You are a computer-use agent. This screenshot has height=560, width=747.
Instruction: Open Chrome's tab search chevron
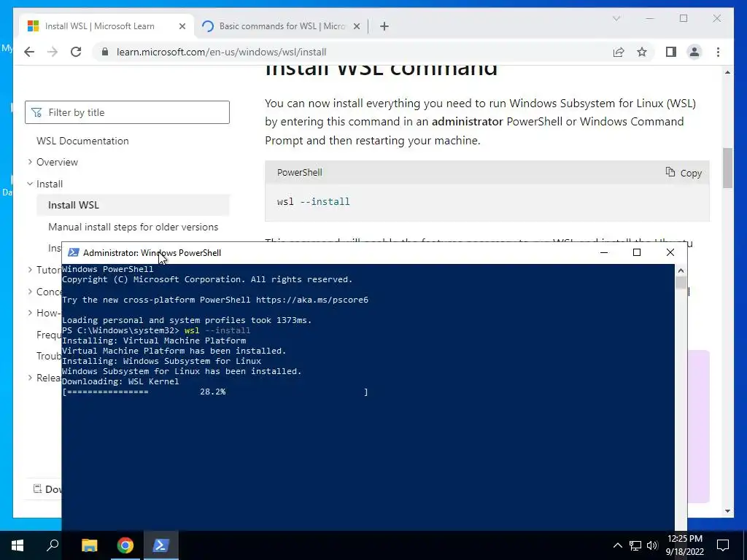coord(616,18)
